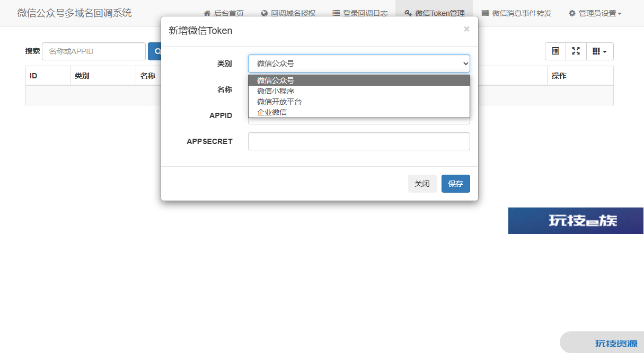Image resolution: width=644 pixels, height=361 pixels.
Task: Click the ID column header
Action: click(x=48, y=76)
